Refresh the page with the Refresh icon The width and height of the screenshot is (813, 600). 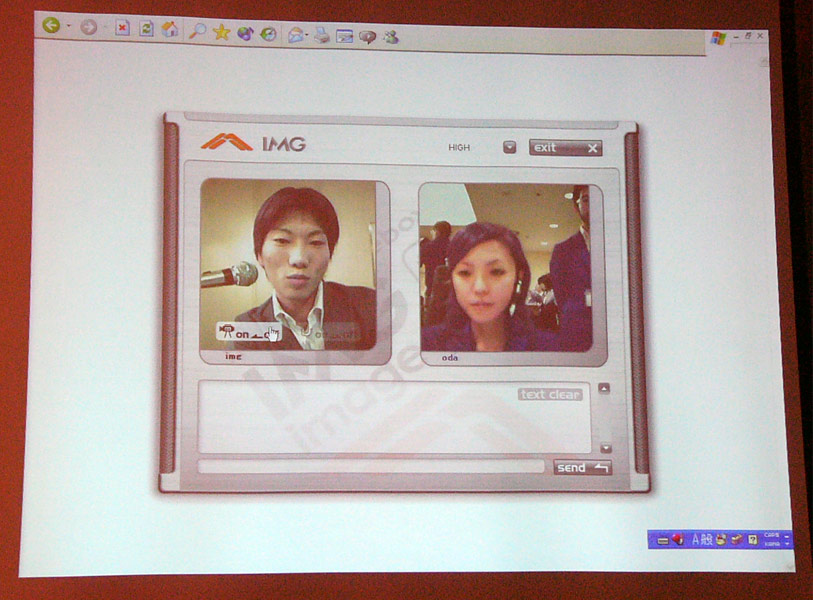[x=146, y=29]
